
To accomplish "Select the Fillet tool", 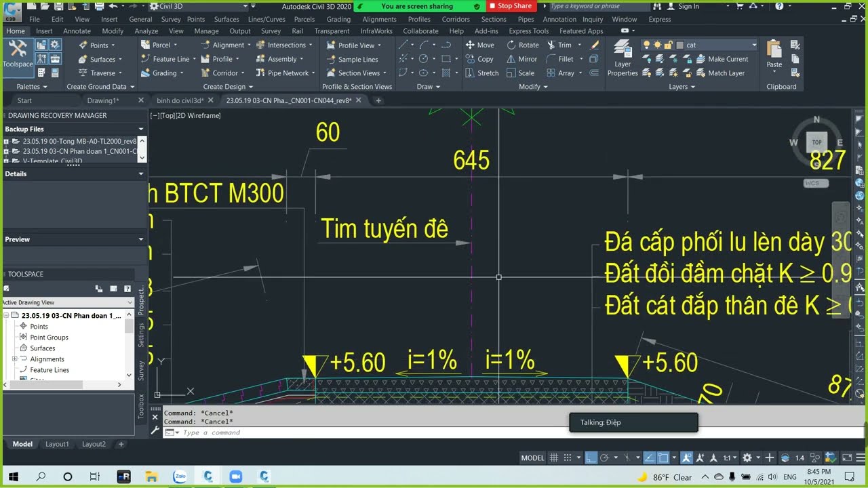I will point(560,59).
